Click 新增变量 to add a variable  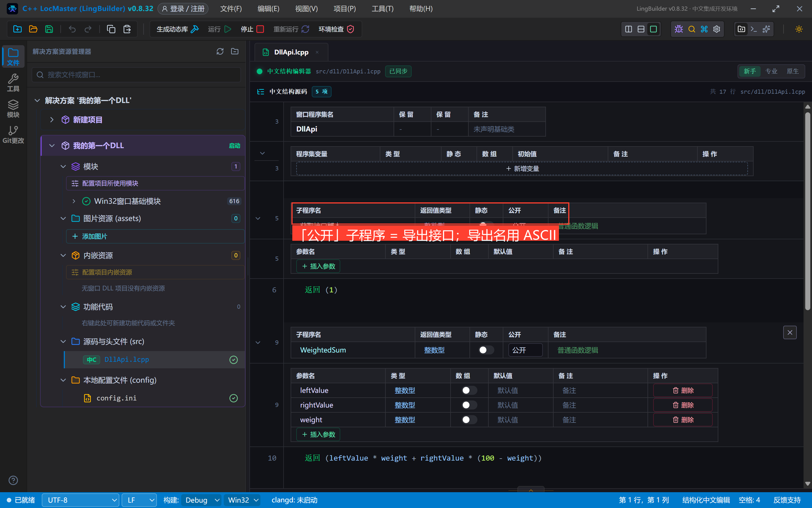(522, 169)
